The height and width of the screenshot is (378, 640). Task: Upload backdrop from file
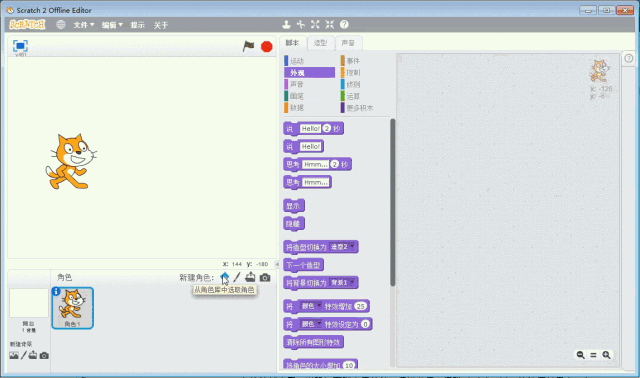click(33, 355)
